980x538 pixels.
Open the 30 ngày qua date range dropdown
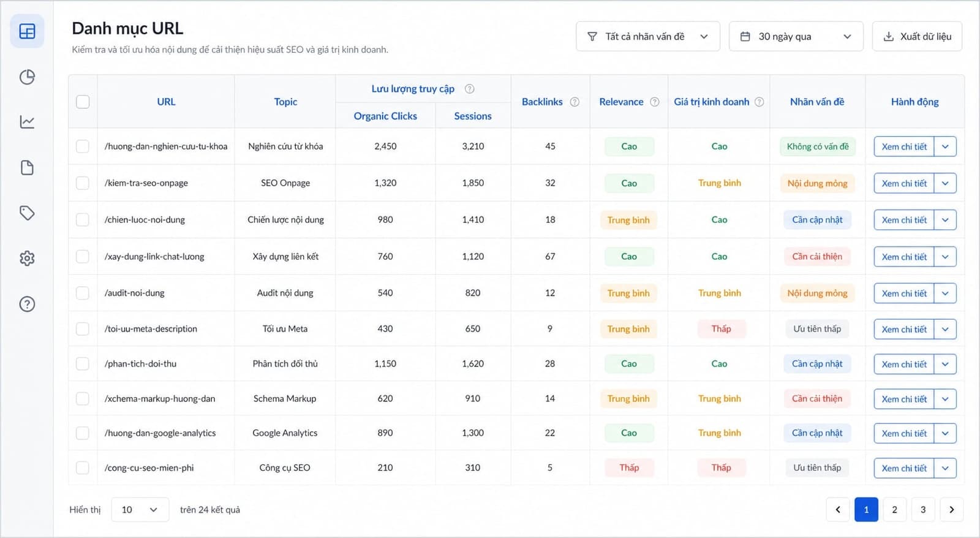pyautogui.click(x=796, y=37)
